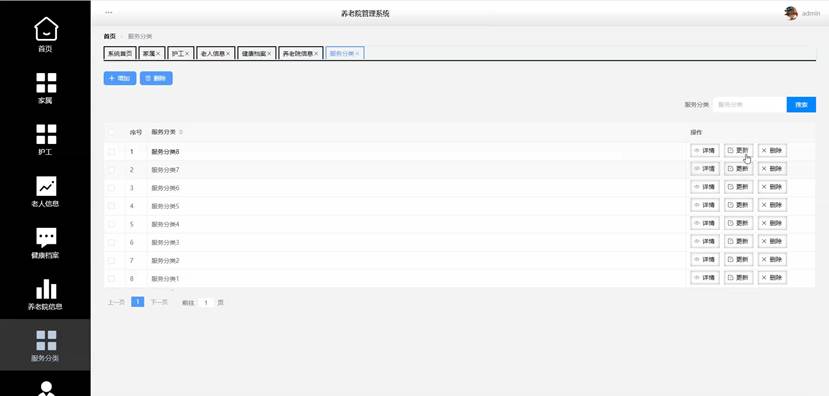
Task: Open 服务分类 highlighted sidebar item
Action: tap(45, 345)
